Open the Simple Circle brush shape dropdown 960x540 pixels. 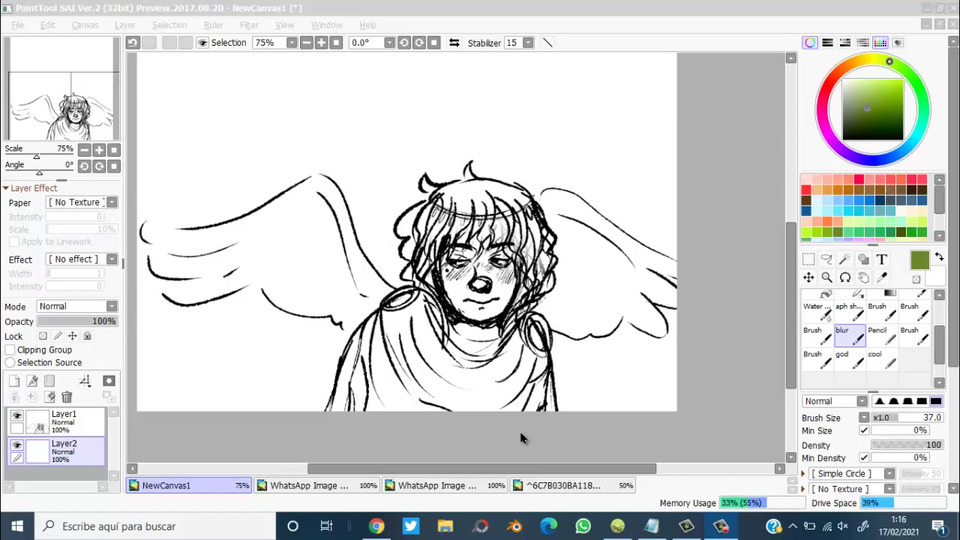click(x=889, y=474)
